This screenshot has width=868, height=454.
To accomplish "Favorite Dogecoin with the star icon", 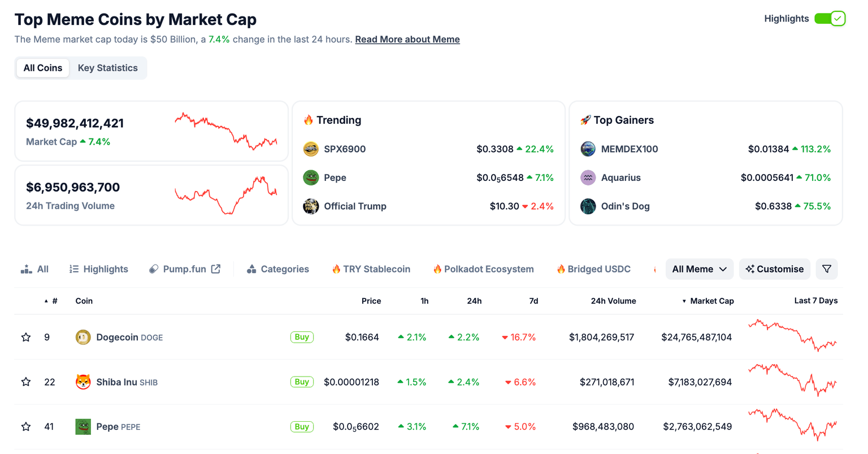I will point(25,336).
